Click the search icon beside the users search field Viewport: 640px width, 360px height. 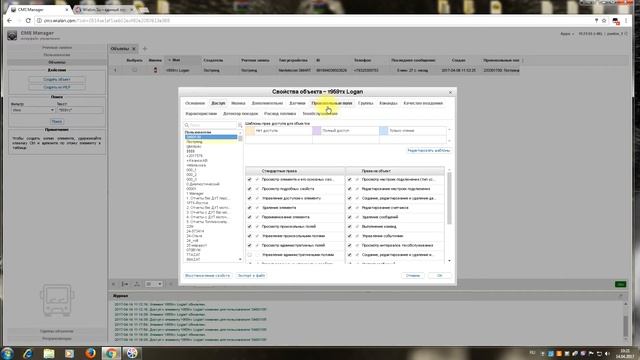[x=187, y=125]
